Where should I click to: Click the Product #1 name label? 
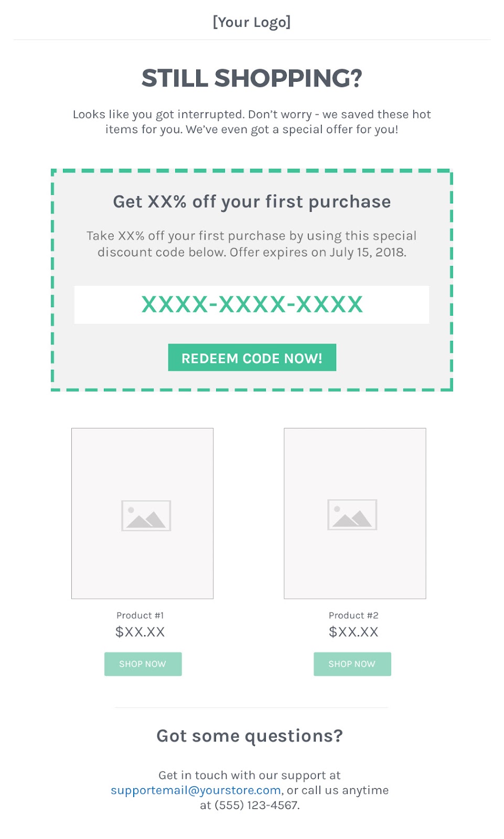click(140, 616)
